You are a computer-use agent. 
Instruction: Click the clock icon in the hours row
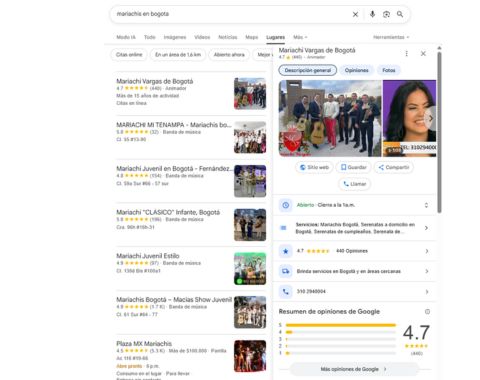pyautogui.click(x=286, y=205)
